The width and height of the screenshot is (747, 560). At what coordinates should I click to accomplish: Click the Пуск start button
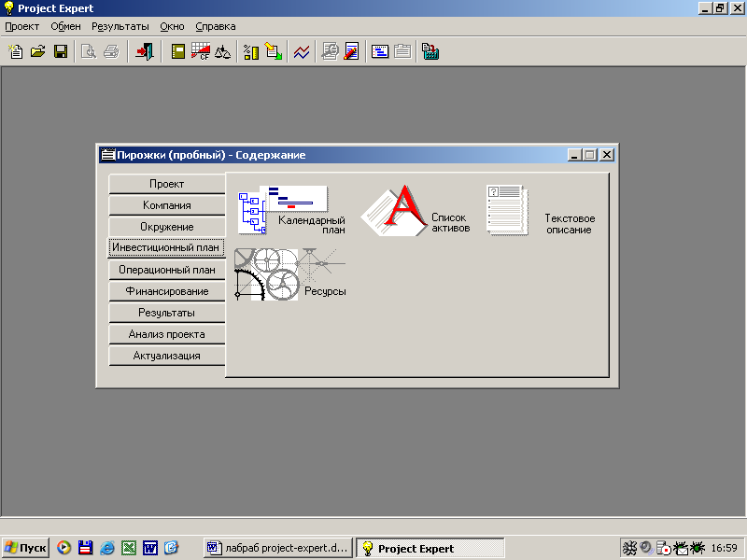point(26,548)
